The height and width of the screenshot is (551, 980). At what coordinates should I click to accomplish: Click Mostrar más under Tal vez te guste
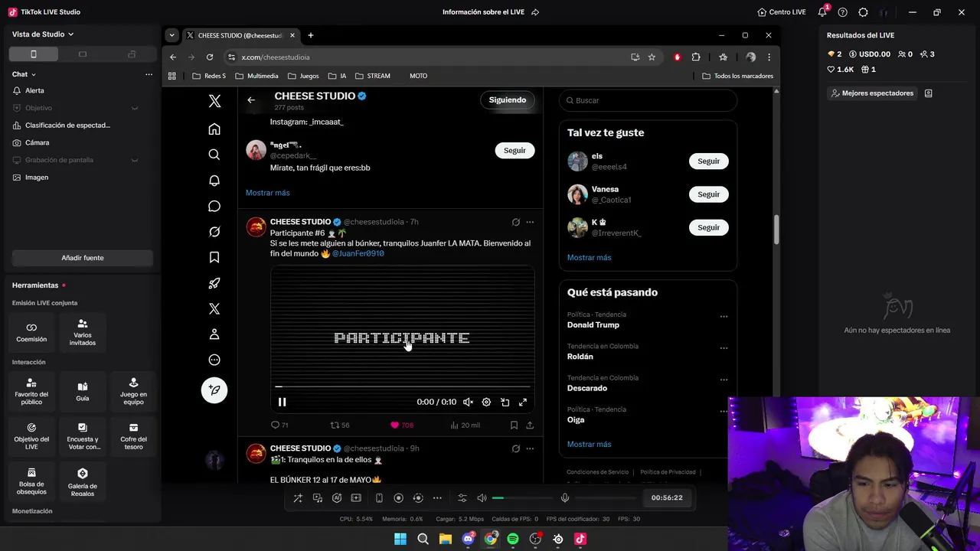pyautogui.click(x=589, y=258)
